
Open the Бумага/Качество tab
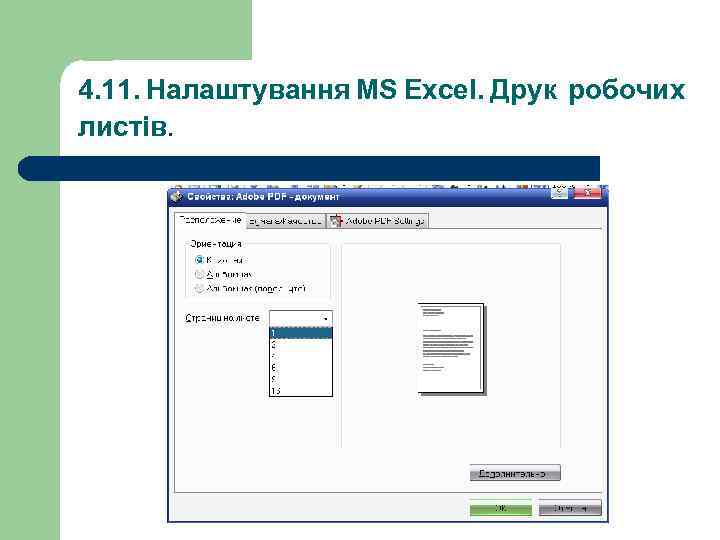pos(285,221)
